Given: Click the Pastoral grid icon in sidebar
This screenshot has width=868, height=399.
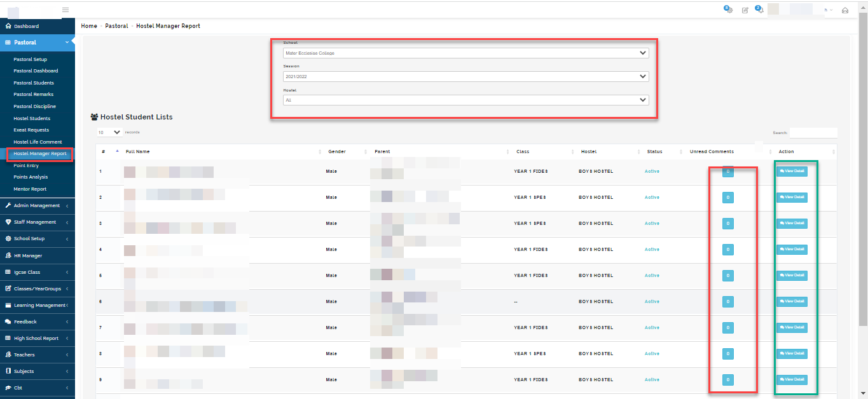Looking at the screenshot, I should pos(8,43).
